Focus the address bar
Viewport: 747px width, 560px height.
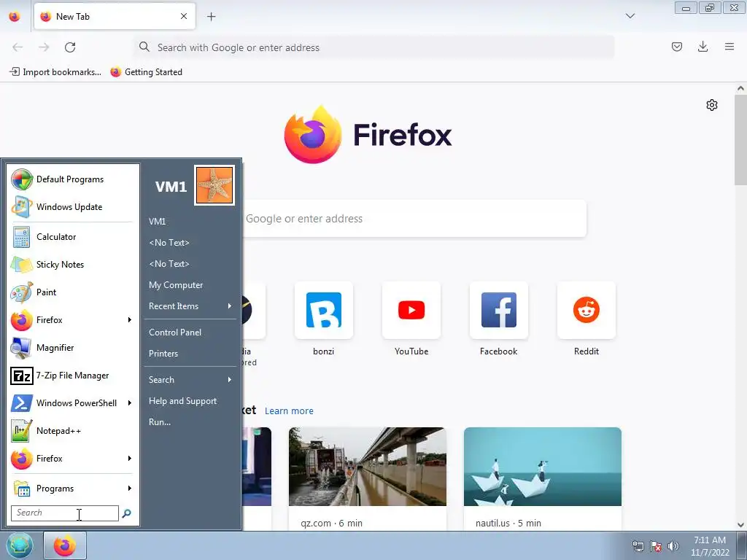point(374,47)
